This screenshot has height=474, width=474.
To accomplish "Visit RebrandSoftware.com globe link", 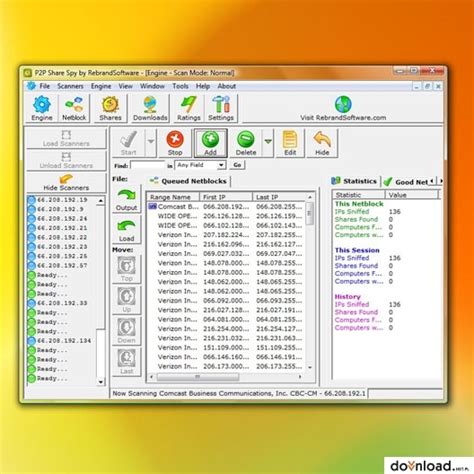I will click(343, 108).
